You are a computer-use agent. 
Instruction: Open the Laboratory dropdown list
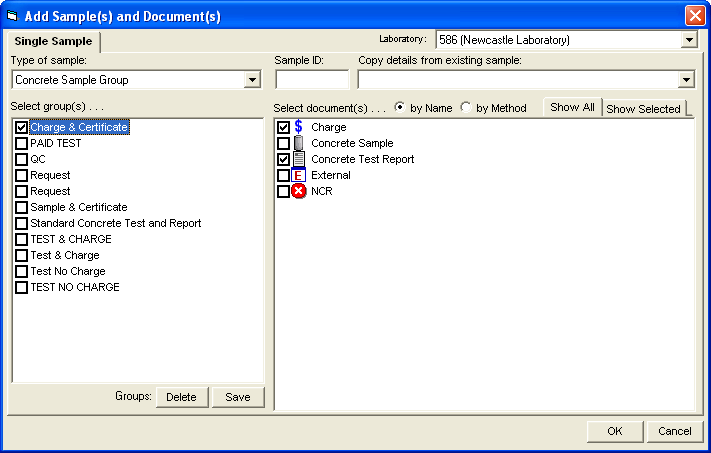(x=688, y=40)
